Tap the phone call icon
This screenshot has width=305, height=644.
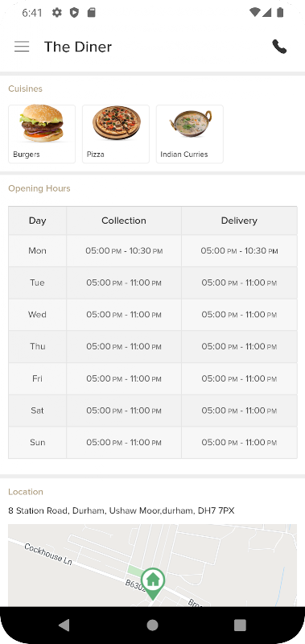coord(279,47)
